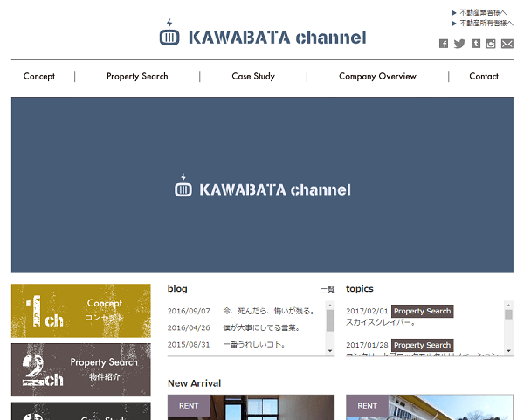This screenshot has height=420, width=524.
Task: Open the 1ch Concept banner
Action: pos(81,311)
